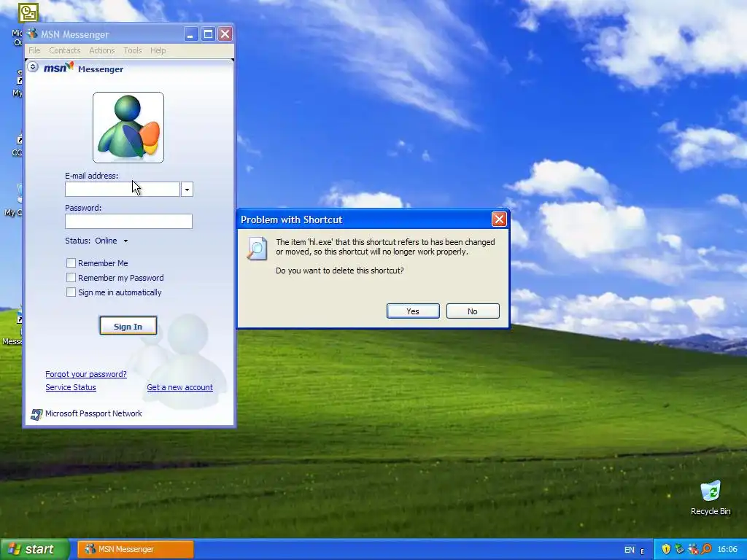Open MSN Messenger tray icon with red X
The width and height of the screenshot is (747, 560).
(693, 549)
